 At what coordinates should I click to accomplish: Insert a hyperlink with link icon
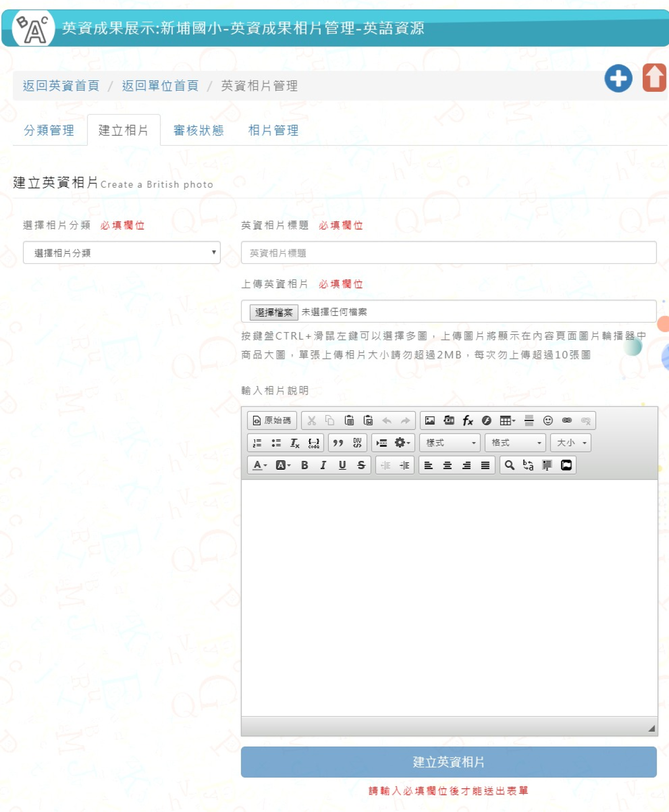coord(567,421)
